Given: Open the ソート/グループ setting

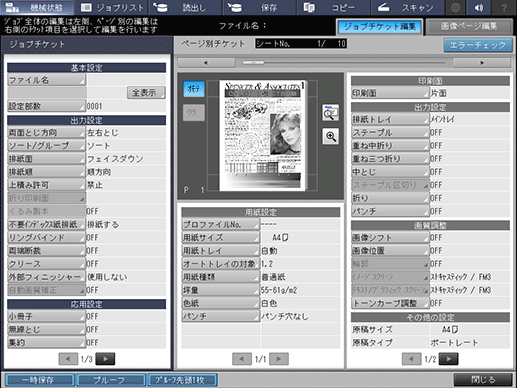Looking at the screenshot, I should (46, 146).
